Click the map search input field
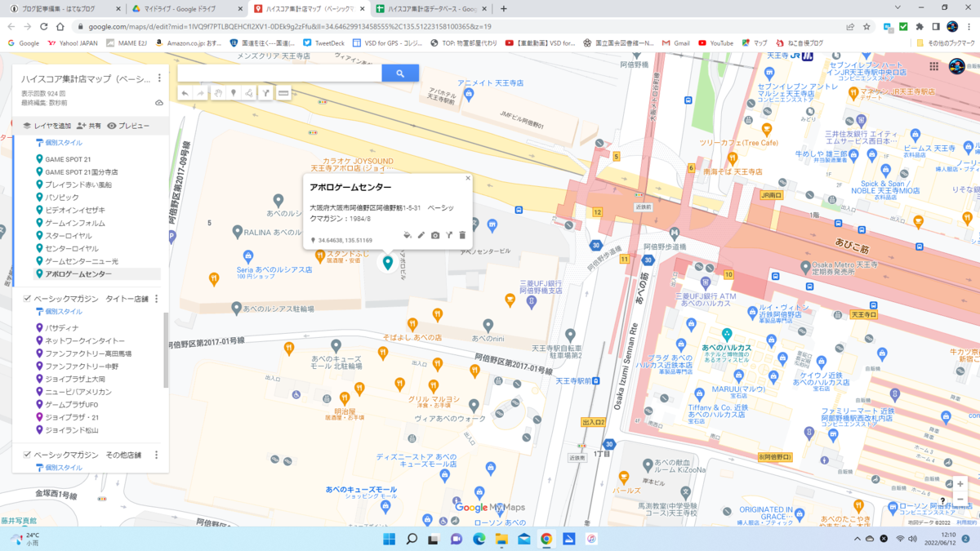The height and width of the screenshot is (551, 980). pos(279,73)
